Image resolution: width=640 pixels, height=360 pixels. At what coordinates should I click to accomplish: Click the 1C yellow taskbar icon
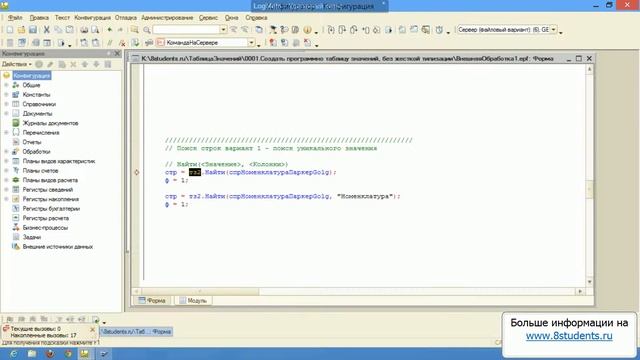[85, 353]
